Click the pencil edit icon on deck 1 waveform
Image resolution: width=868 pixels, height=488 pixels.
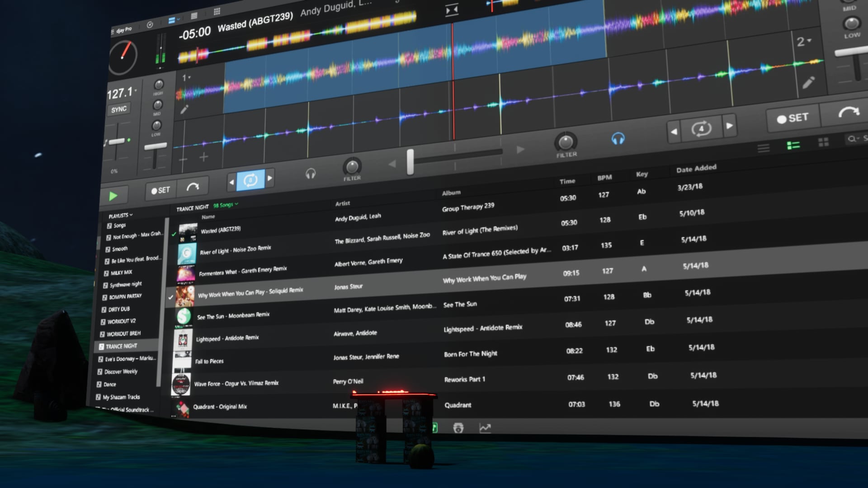[184, 110]
